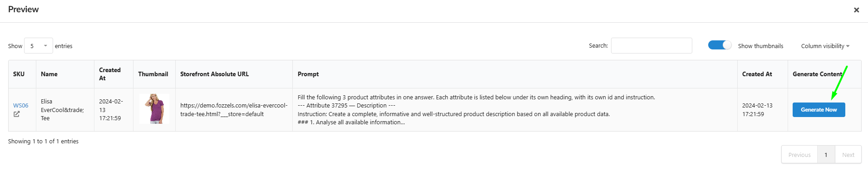Click the storefront URL cell text
The image size is (868, 171).
pos(234,110)
